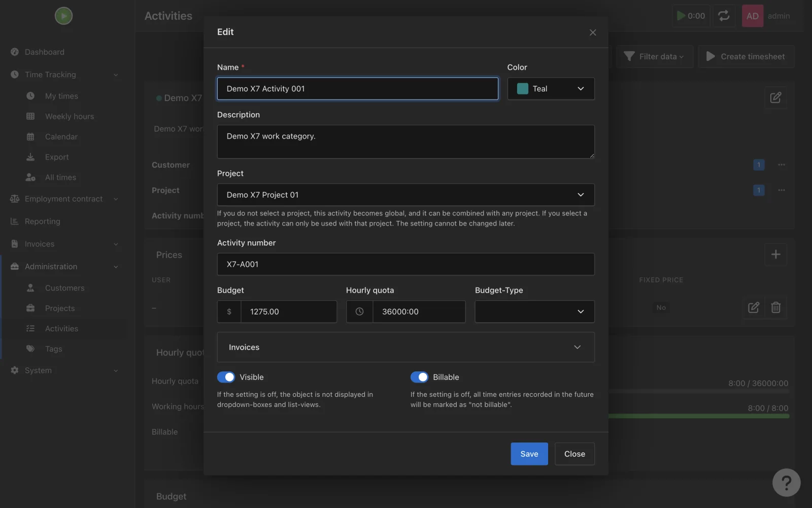This screenshot has width=812, height=508.
Task: Go to Customers page
Action: tap(65, 288)
